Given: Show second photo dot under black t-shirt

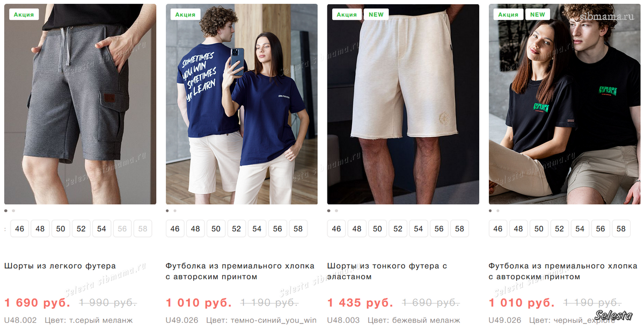Looking at the screenshot, I should point(498,211).
